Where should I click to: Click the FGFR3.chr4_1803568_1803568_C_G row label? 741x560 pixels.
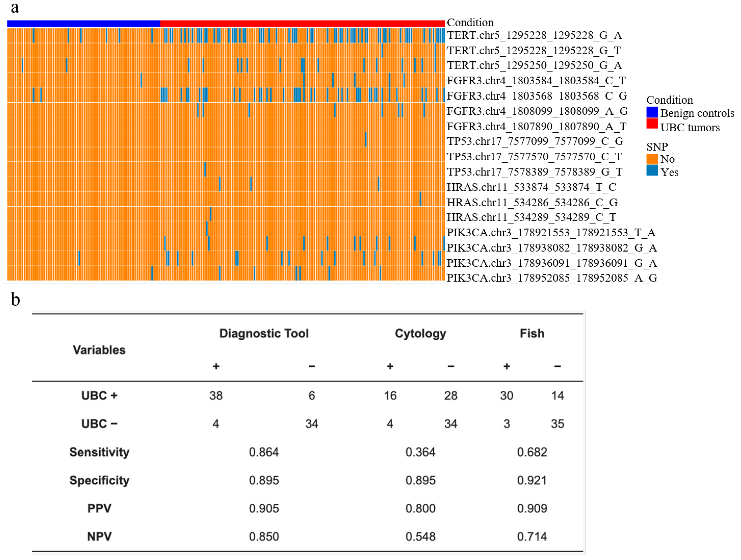[x=537, y=96]
